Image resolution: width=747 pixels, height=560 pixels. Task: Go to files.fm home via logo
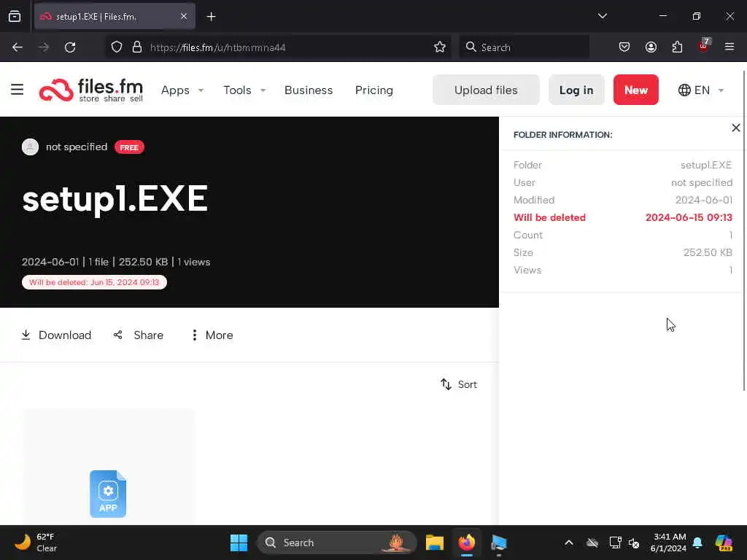pos(91,90)
